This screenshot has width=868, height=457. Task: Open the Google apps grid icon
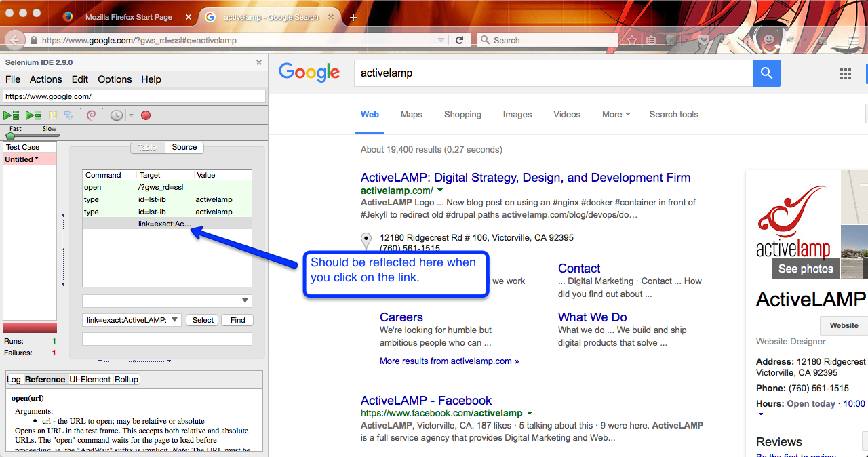pos(846,73)
